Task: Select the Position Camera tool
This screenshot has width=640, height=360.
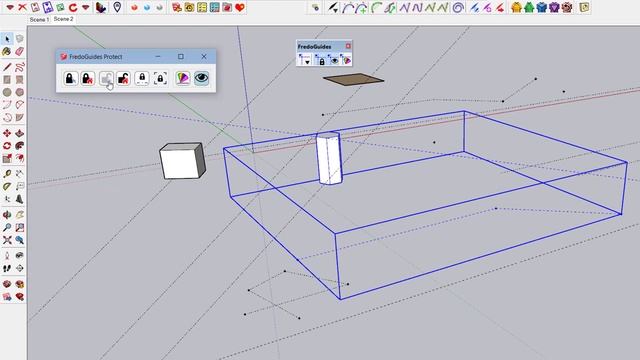Action: [x=7, y=256]
